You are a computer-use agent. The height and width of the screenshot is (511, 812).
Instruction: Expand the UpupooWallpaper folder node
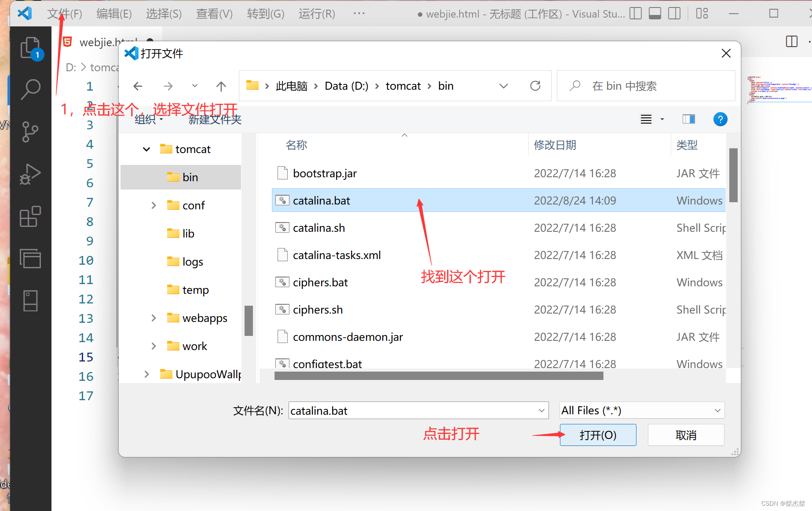point(146,374)
